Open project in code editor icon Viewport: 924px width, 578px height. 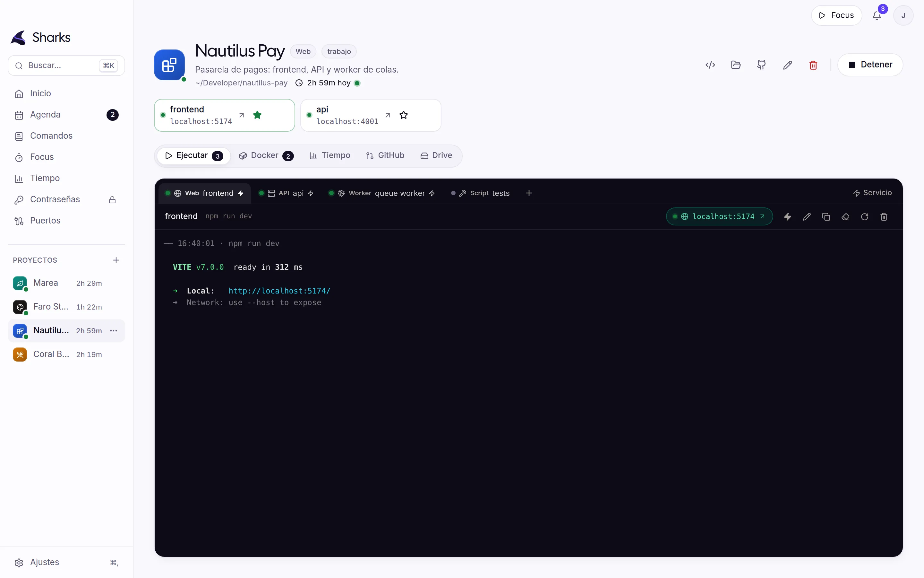pos(710,65)
